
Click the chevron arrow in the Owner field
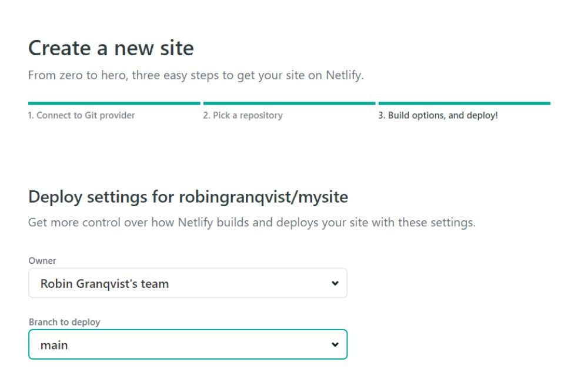click(x=335, y=283)
